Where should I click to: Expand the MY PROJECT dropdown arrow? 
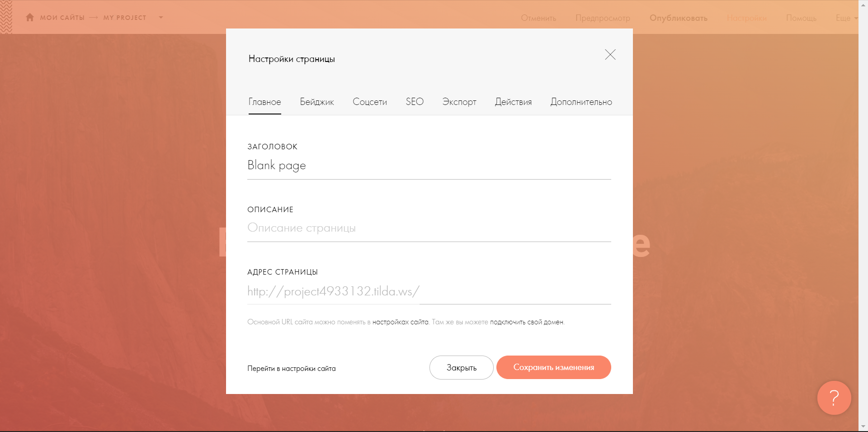click(x=161, y=18)
